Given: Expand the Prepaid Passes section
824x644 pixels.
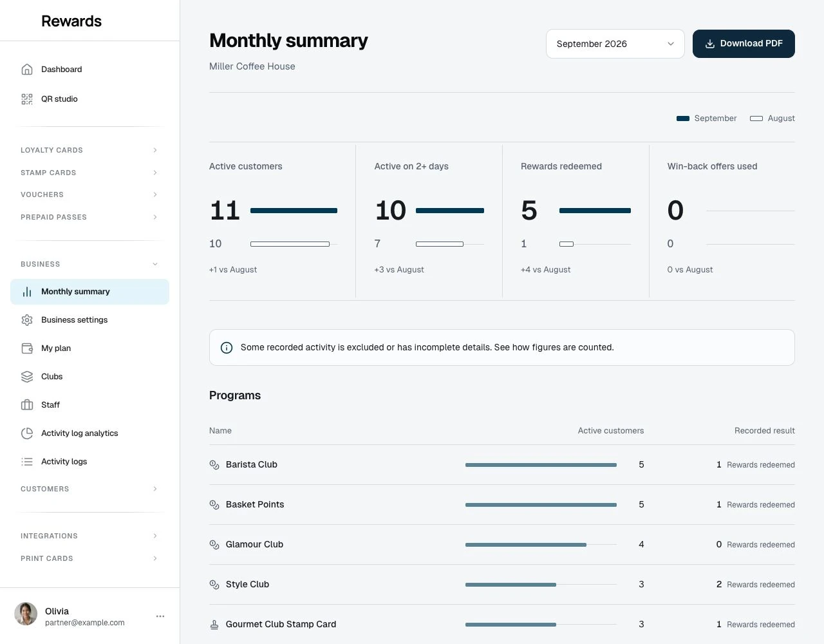Looking at the screenshot, I should 89,217.
